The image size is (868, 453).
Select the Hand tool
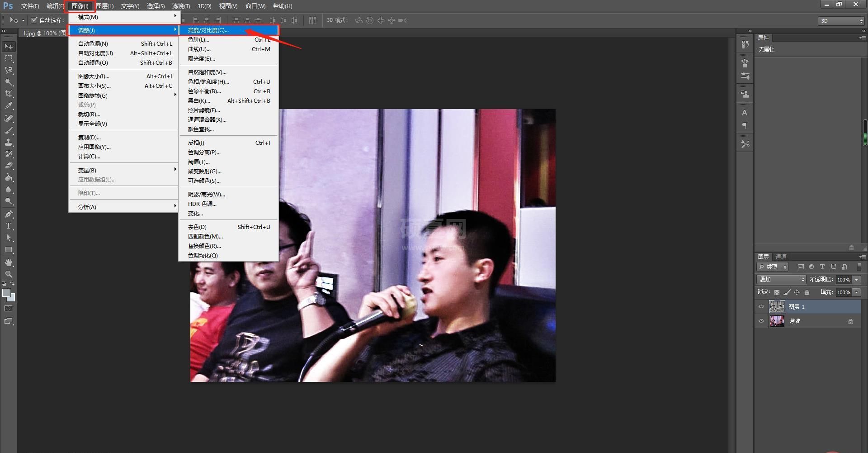tap(9, 262)
